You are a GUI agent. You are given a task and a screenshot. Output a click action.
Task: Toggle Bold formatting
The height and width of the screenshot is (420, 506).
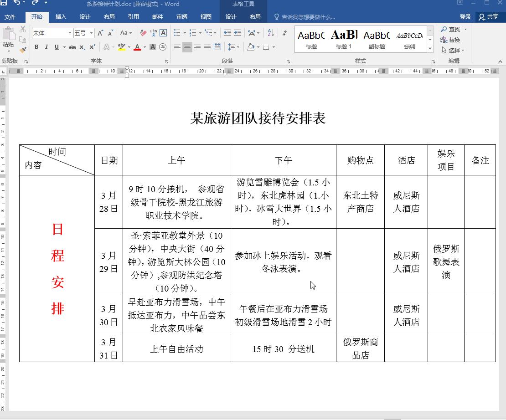pos(36,47)
